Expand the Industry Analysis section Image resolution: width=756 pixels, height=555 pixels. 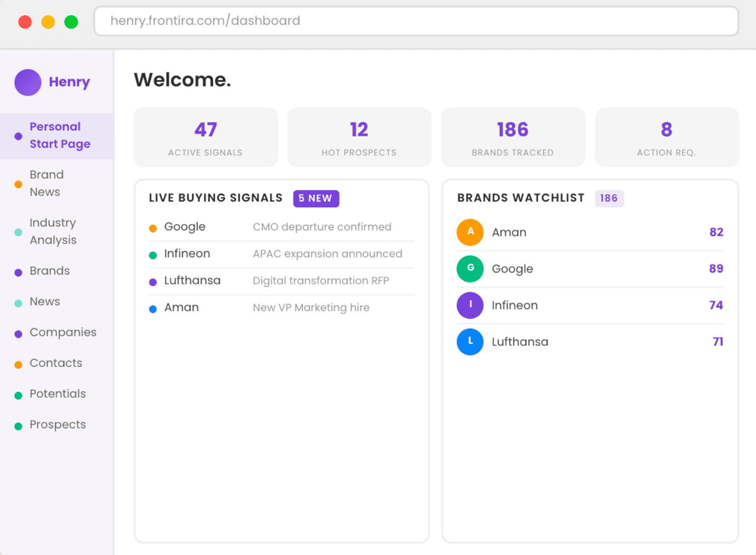[x=53, y=231]
